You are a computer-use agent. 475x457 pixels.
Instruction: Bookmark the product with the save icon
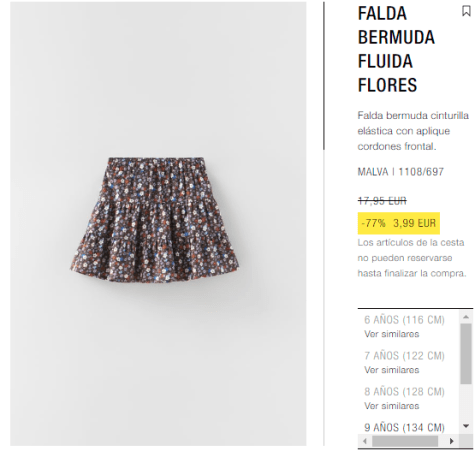tap(466, 11)
